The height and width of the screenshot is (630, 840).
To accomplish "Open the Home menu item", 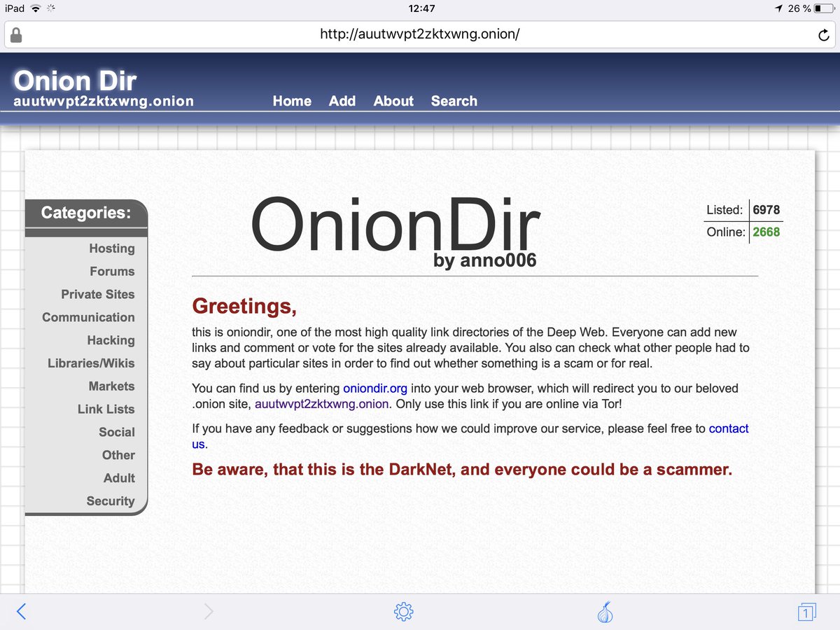I will click(292, 101).
